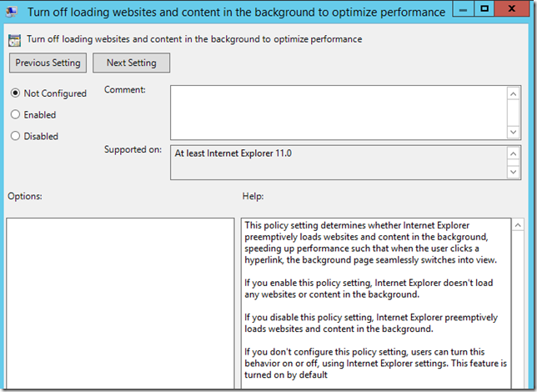Click the policy window icon in title bar
Image resolution: width=537 pixels, height=392 pixels.
point(13,13)
